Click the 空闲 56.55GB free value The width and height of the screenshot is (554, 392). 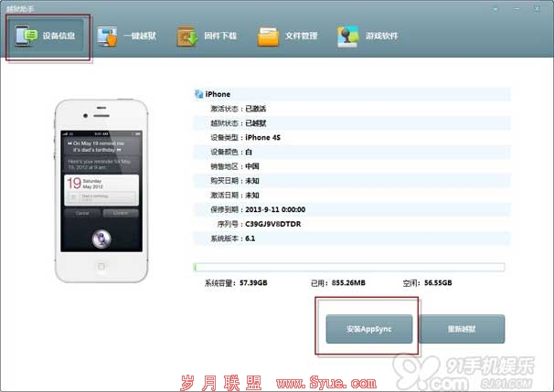[x=438, y=283]
